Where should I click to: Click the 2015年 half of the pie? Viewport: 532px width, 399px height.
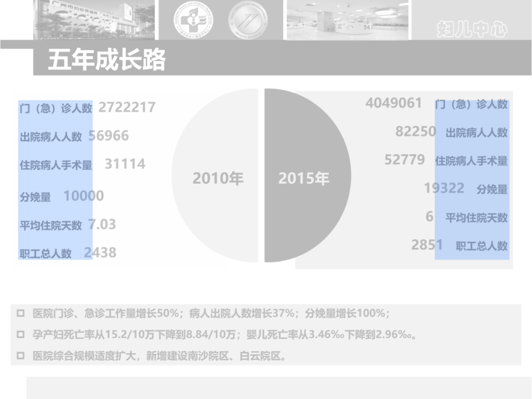(308, 175)
